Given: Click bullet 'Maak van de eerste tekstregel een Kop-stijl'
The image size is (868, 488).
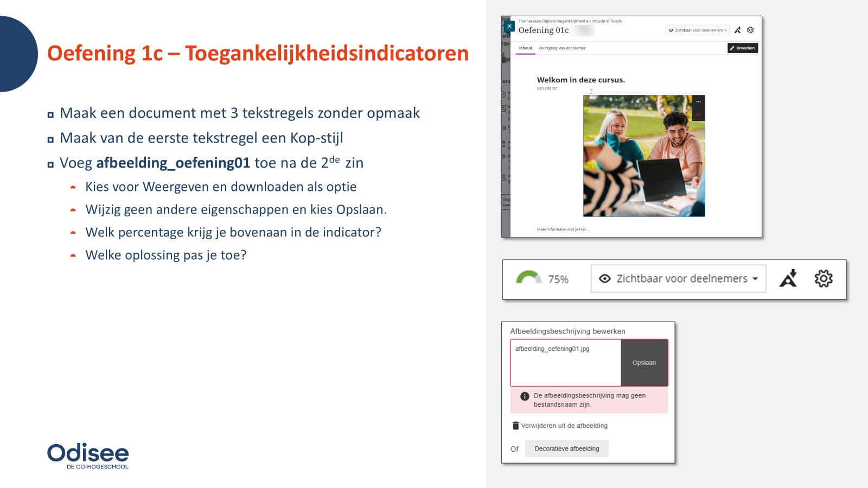Looking at the screenshot, I should click(201, 138).
